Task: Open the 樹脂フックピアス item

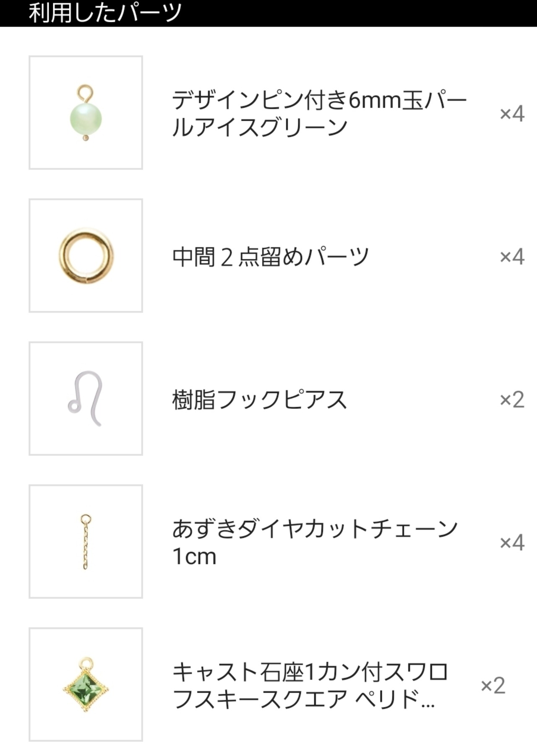Action: 260,399
